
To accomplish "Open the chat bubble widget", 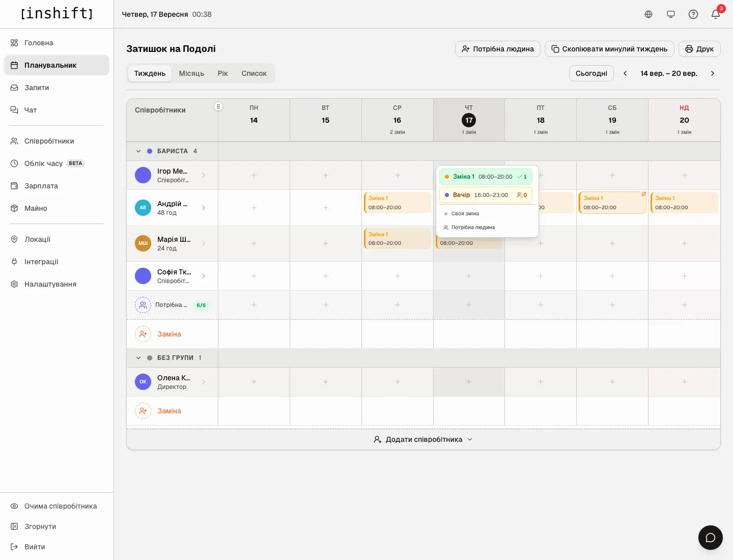I will (x=711, y=538).
